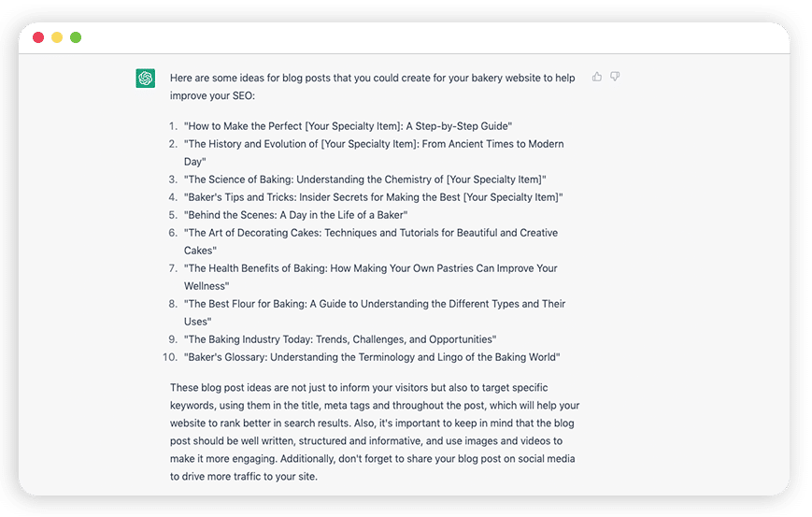This screenshot has width=812, height=517.
Task: Select "The Baking Industry Today" list entry
Action: click(x=340, y=339)
